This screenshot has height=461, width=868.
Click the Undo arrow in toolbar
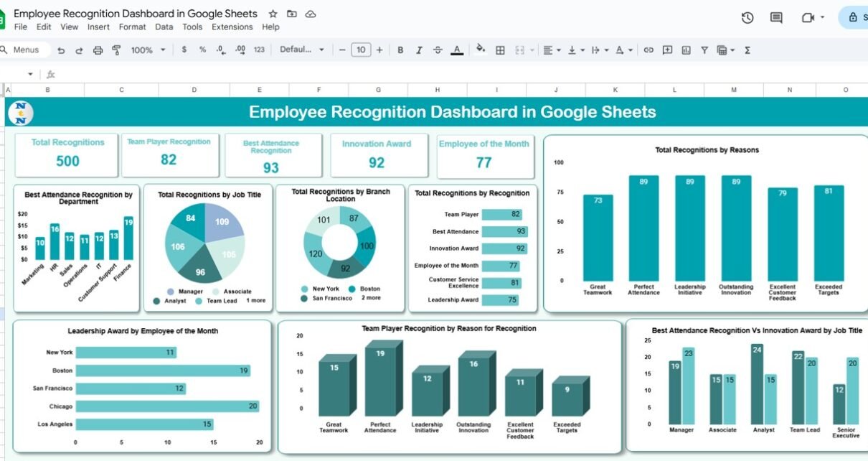61,50
